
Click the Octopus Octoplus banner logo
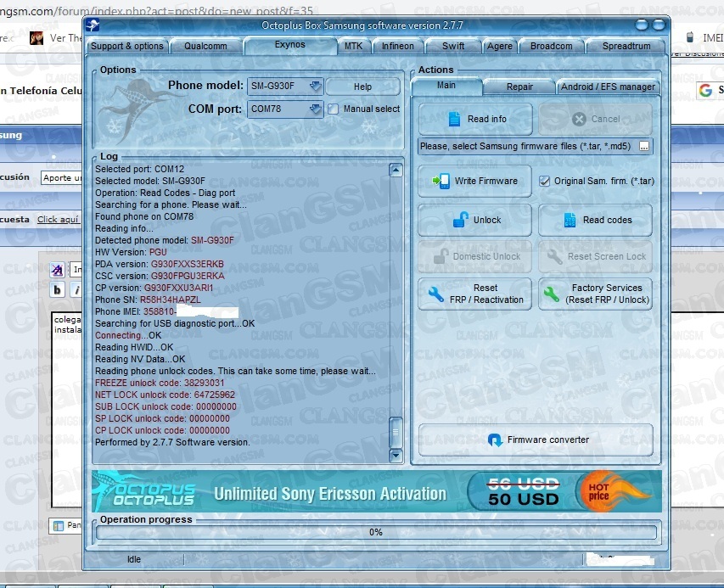pos(145,491)
